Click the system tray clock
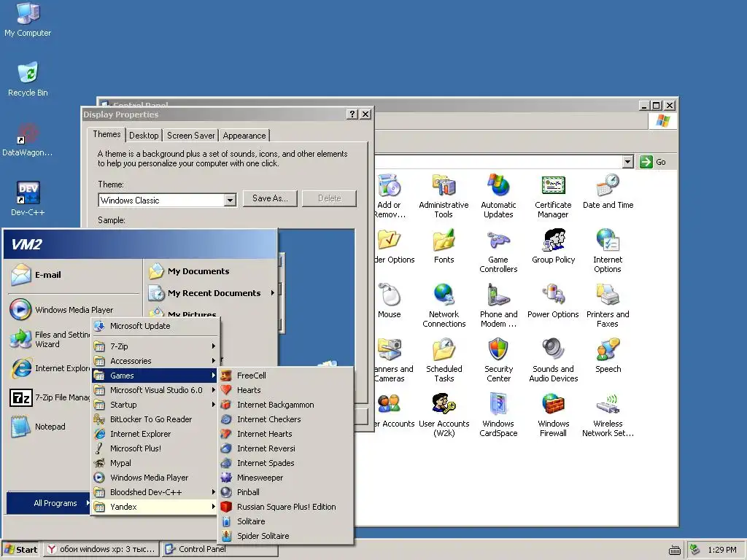Image resolution: width=747 pixels, height=560 pixels. [721, 550]
